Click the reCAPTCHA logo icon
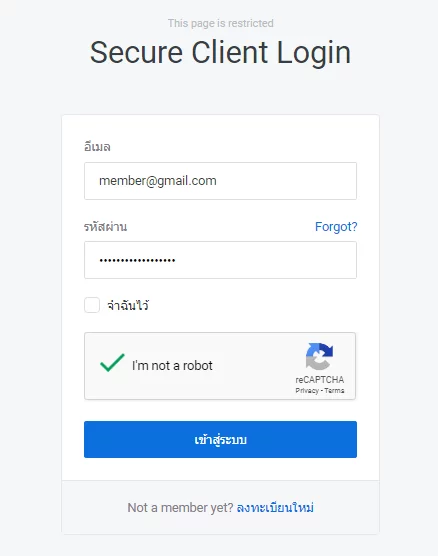This screenshot has width=438, height=556. tap(319, 356)
